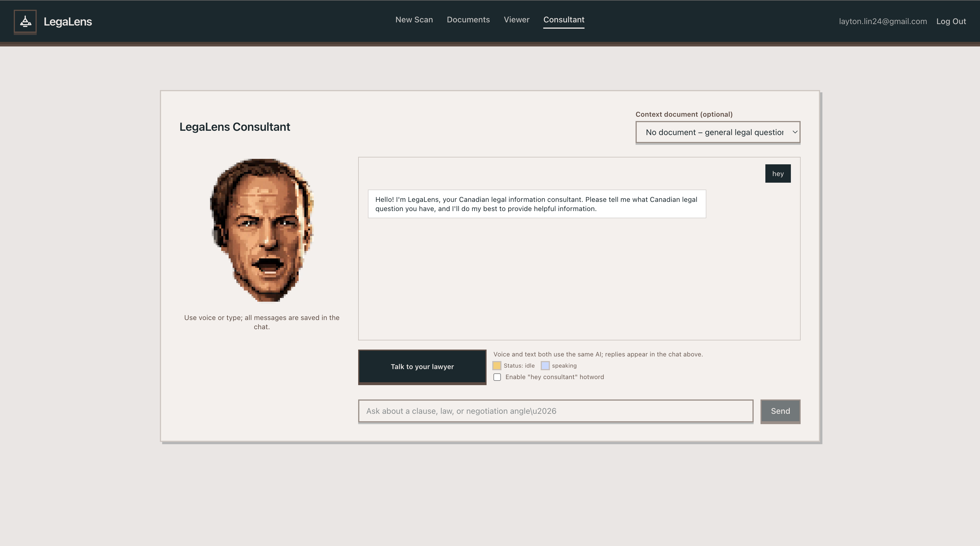Click the LegaLens brand name
980x546 pixels.
pyautogui.click(x=68, y=22)
